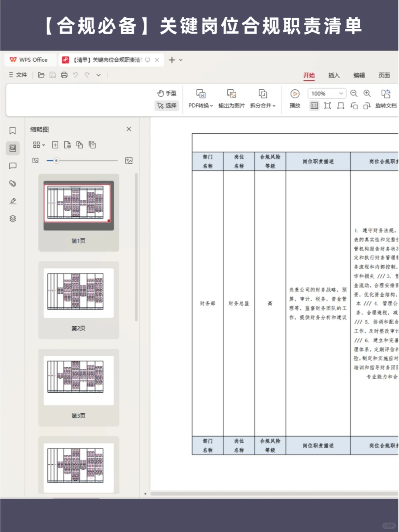Close the 【清单】 document tab
This screenshot has height=532, width=399.
[157, 60]
